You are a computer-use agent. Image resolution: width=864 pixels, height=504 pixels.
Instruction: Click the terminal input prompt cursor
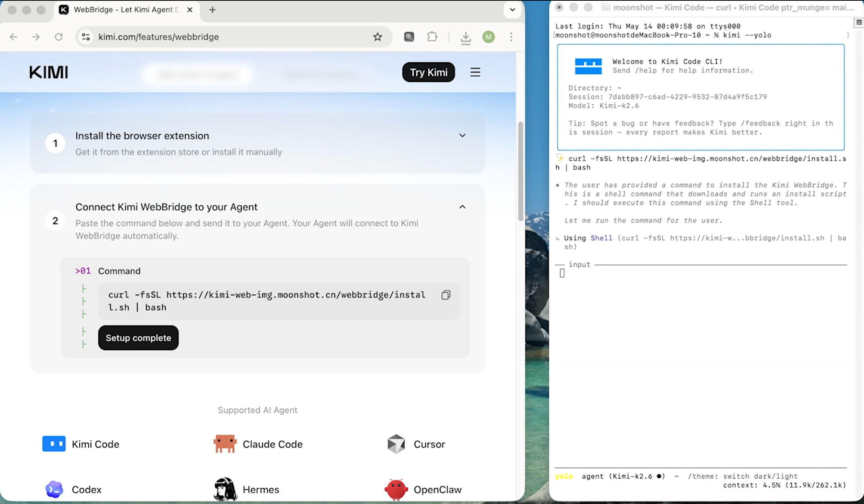pos(562,274)
